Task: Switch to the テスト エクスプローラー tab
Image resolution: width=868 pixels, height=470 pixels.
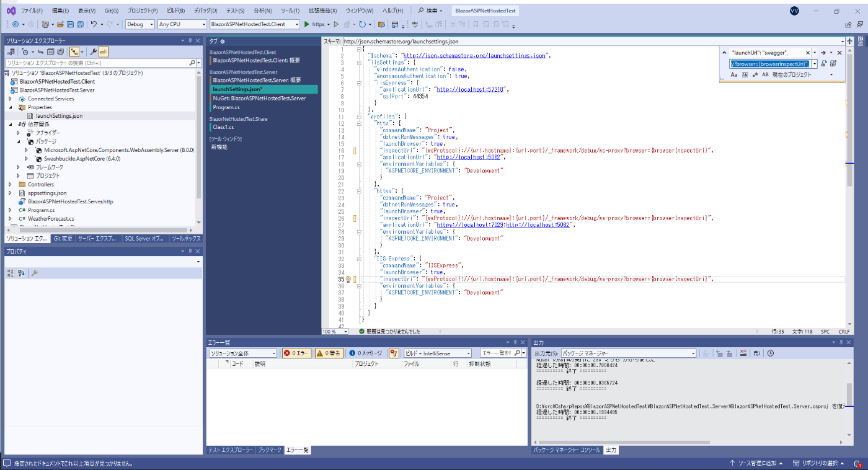Action: (231, 450)
